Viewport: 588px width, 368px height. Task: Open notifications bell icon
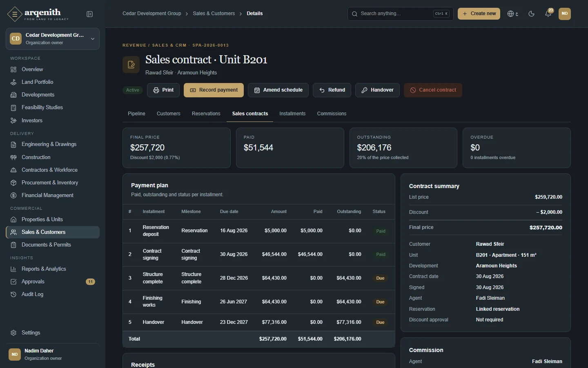point(548,13)
